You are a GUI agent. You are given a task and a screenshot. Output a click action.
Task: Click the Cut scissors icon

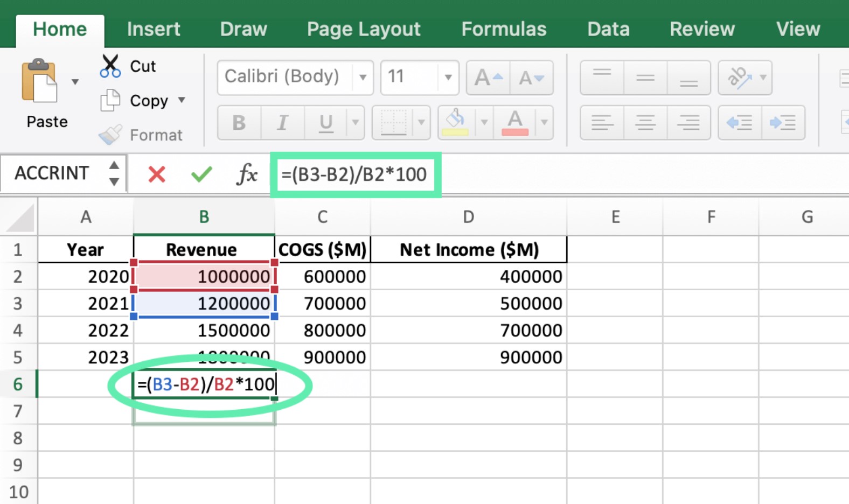pyautogui.click(x=110, y=66)
